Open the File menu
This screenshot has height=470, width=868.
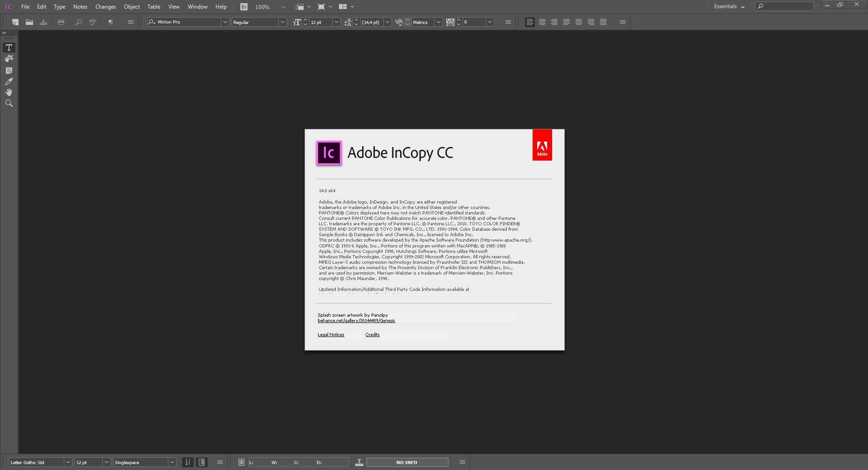tap(25, 7)
